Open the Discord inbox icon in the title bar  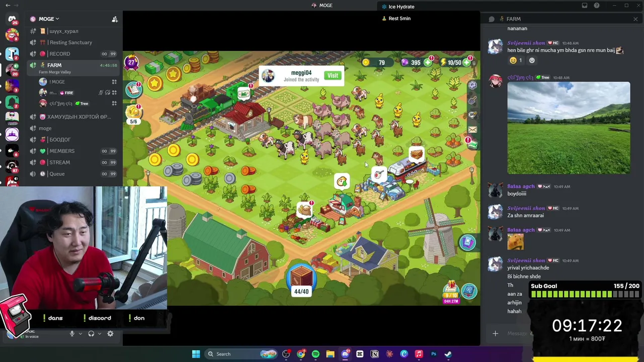585,6
